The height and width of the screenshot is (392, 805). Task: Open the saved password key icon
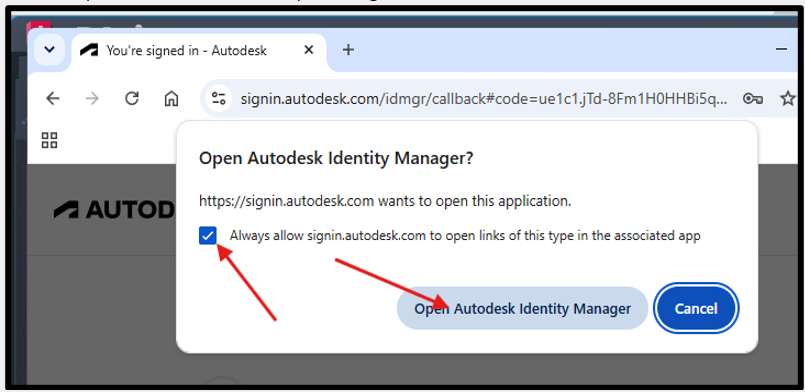click(x=753, y=99)
